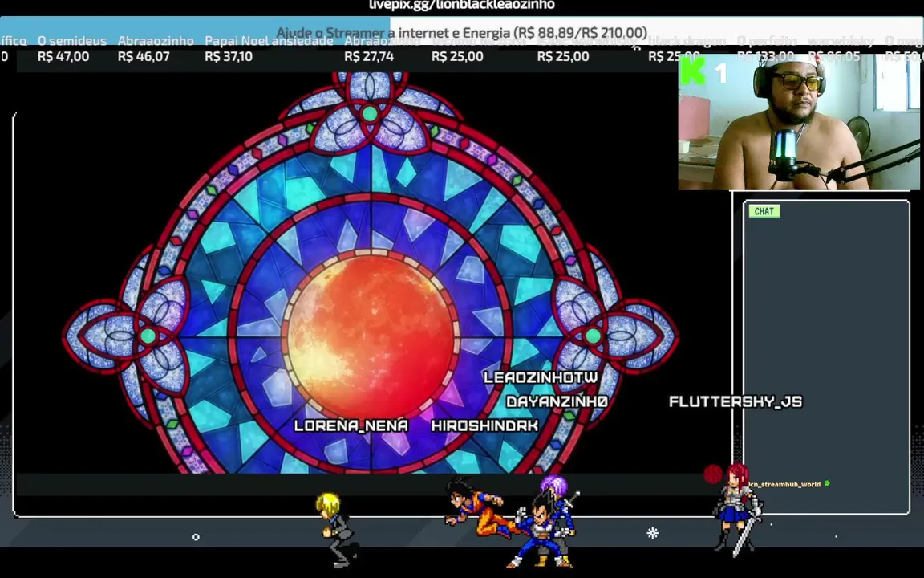Click the internet and energy donation goal bar
The height and width of the screenshot is (578, 924).
(461, 32)
